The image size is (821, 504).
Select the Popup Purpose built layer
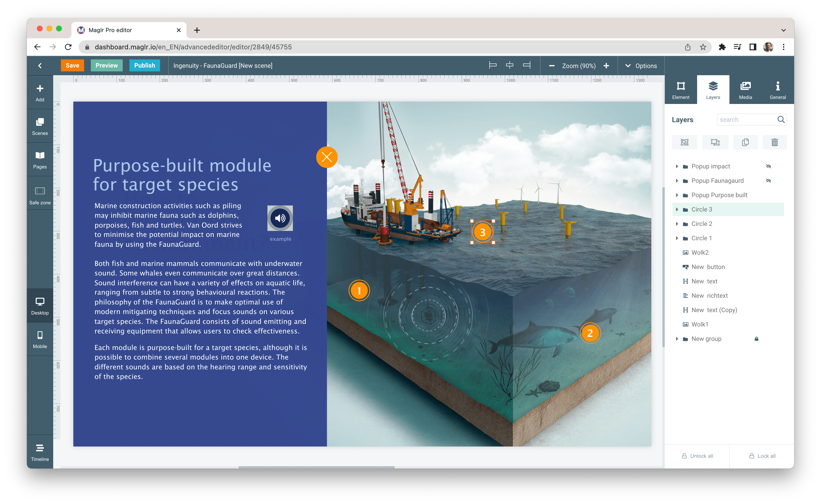pyautogui.click(x=728, y=195)
